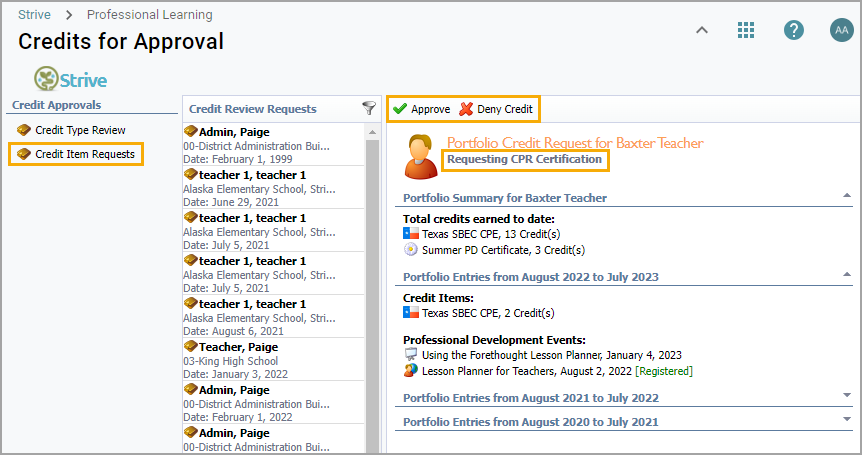862x455 pixels.
Task: Open Using the Forethought Lesson Planner event
Action: coord(551,355)
